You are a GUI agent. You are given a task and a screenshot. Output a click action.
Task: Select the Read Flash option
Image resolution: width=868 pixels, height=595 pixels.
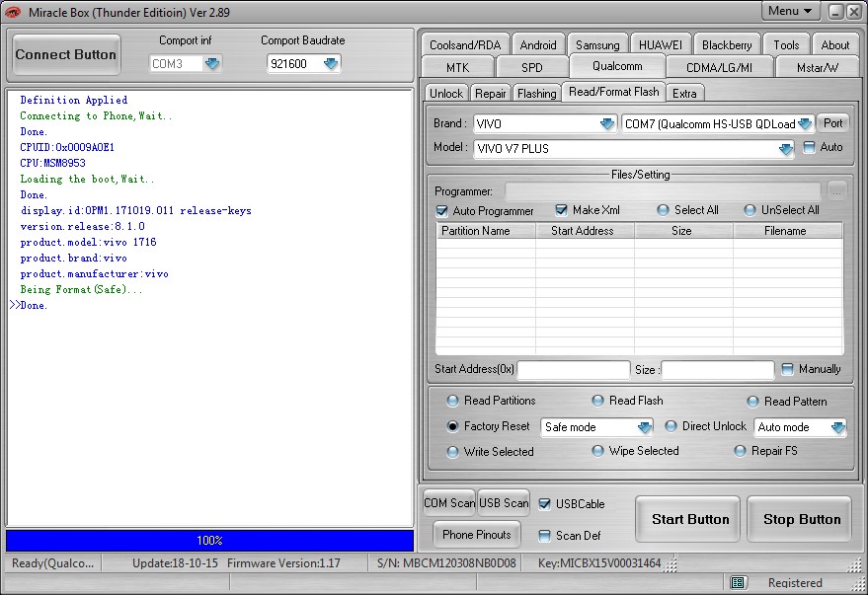[x=597, y=401]
